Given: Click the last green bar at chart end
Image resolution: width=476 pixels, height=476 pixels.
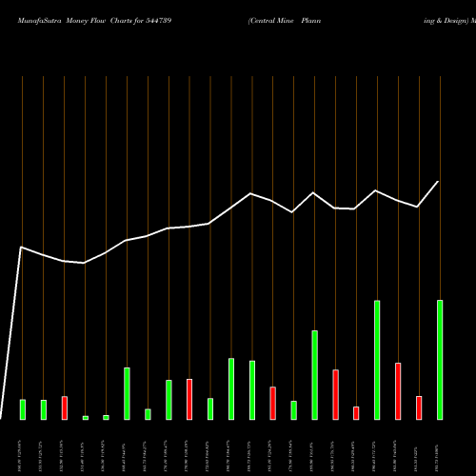Looking at the screenshot, I should 440,360.
